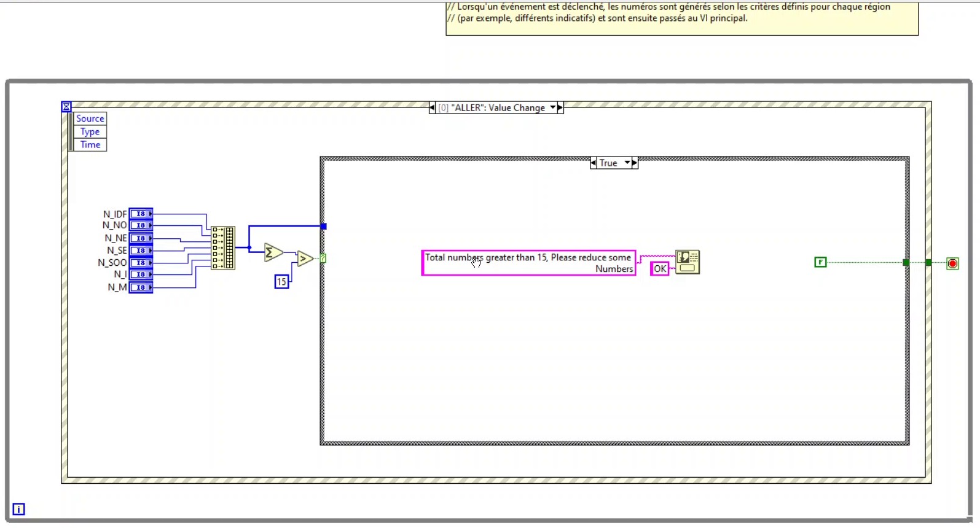The image size is (980, 528).
Task: Click the Add Array Elements sigma node
Action: tap(273, 252)
